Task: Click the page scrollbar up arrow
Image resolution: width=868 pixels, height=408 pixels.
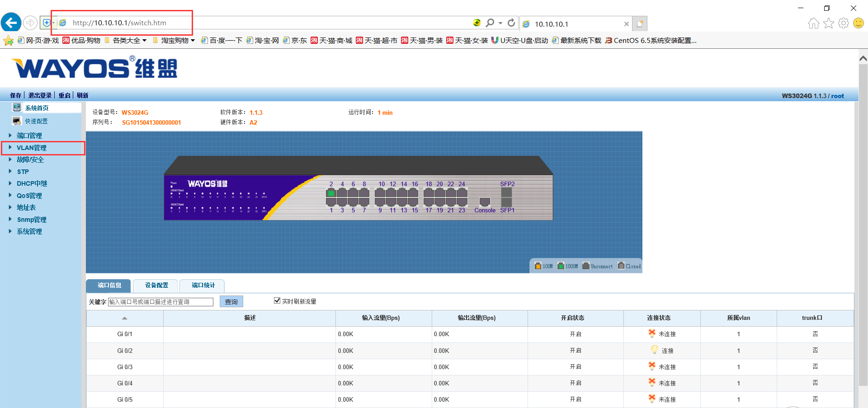Action: pos(863,59)
